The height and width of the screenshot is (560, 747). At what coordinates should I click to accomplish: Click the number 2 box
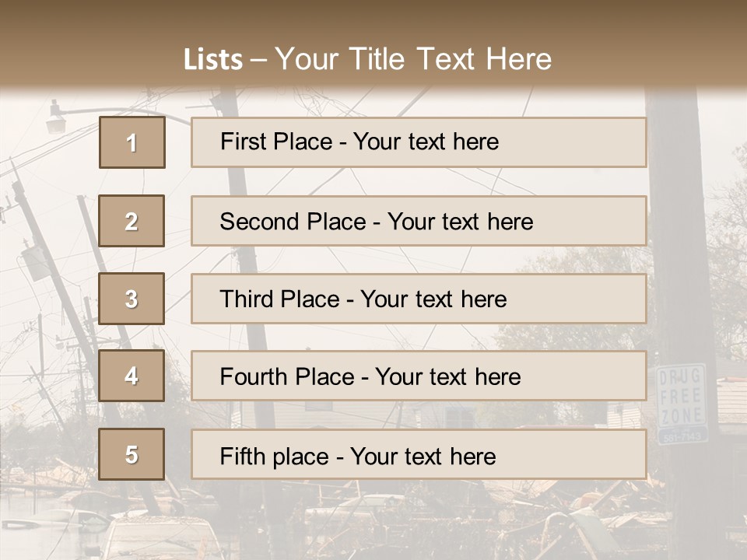(132, 221)
